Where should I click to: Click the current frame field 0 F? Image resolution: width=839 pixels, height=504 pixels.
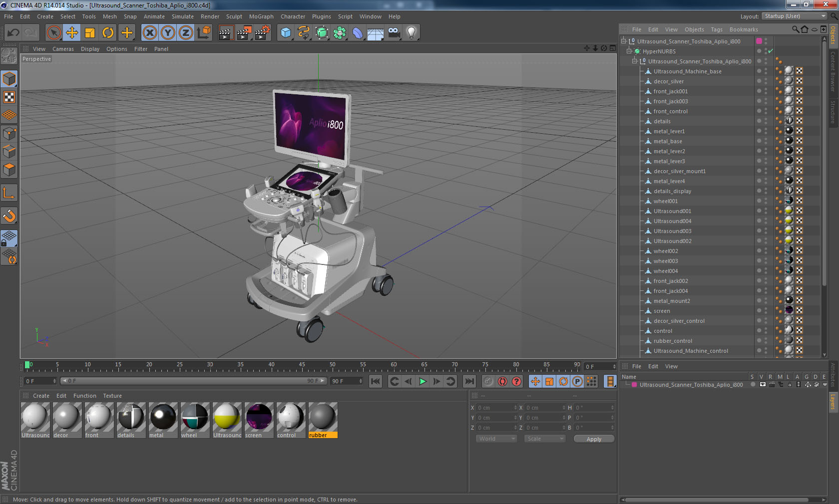pyautogui.click(x=40, y=381)
